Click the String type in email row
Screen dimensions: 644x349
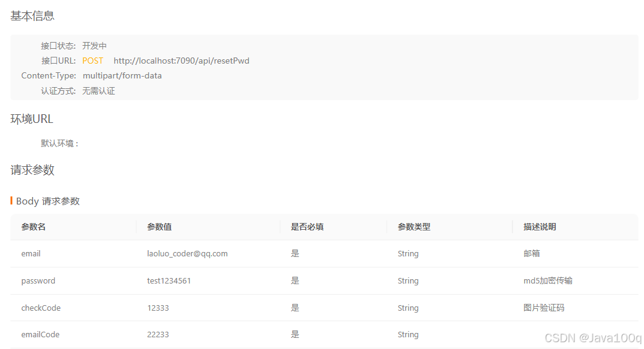tap(408, 254)
